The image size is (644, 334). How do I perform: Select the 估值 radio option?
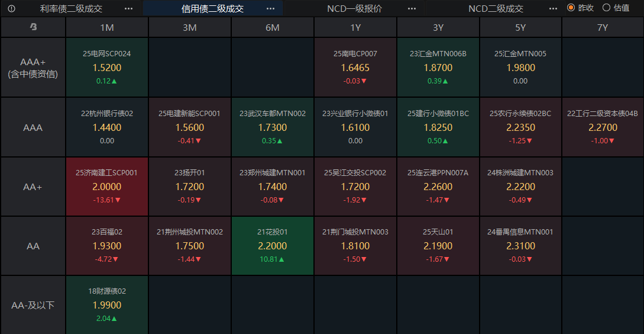606,8
